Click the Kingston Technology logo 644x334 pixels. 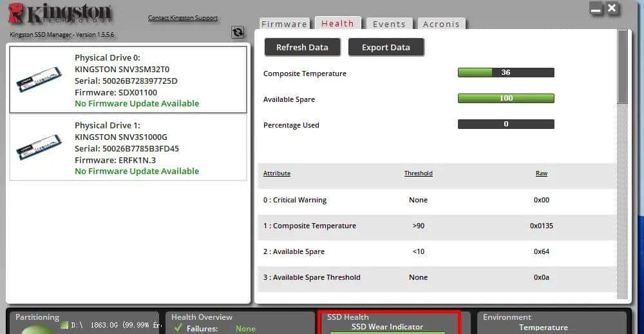coord(60,14)
